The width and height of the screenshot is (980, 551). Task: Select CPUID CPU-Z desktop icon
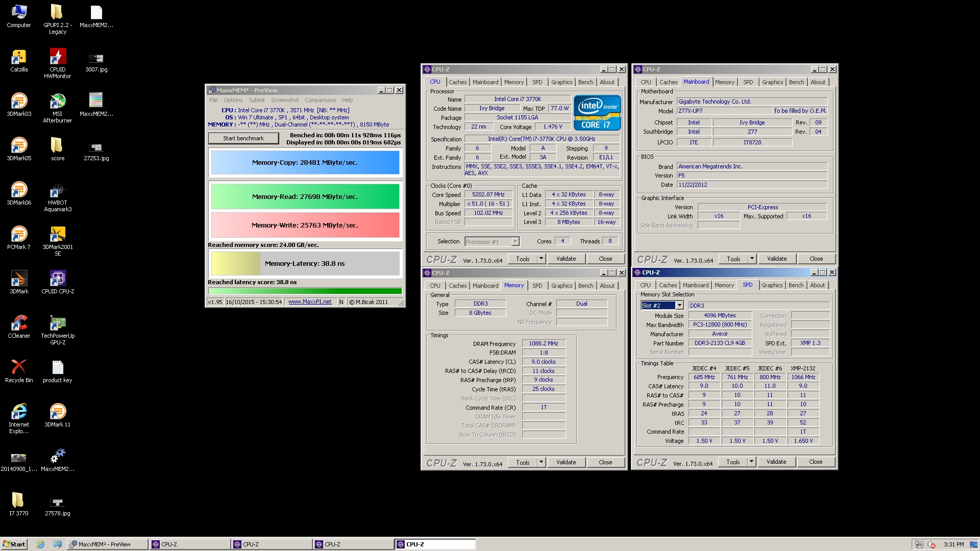[x=58, y=282]
